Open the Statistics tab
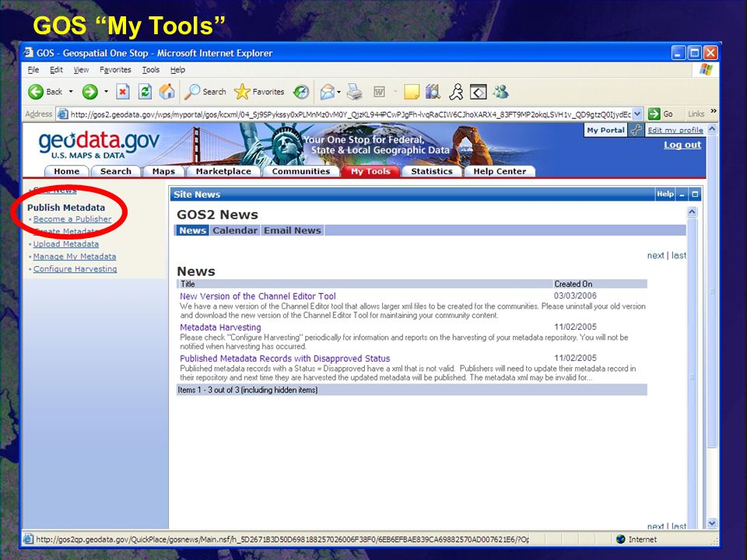The height and width of the screenshot is (560, 747). pyautogui.click(x=432, y=171)
